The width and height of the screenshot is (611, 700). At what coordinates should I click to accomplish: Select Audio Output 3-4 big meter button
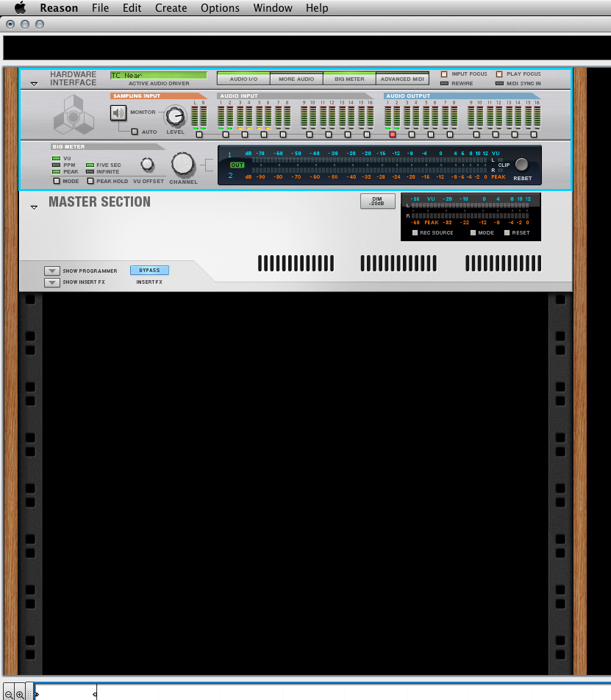click(412, 135)
